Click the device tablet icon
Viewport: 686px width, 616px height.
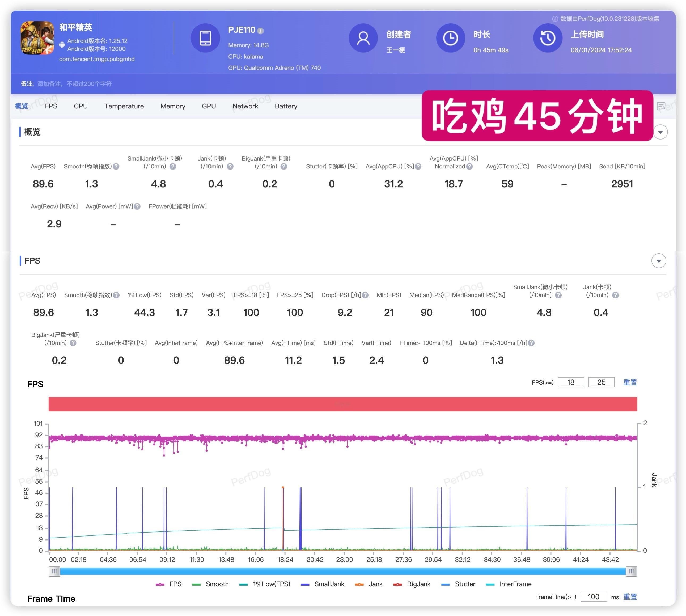[205, 38]
